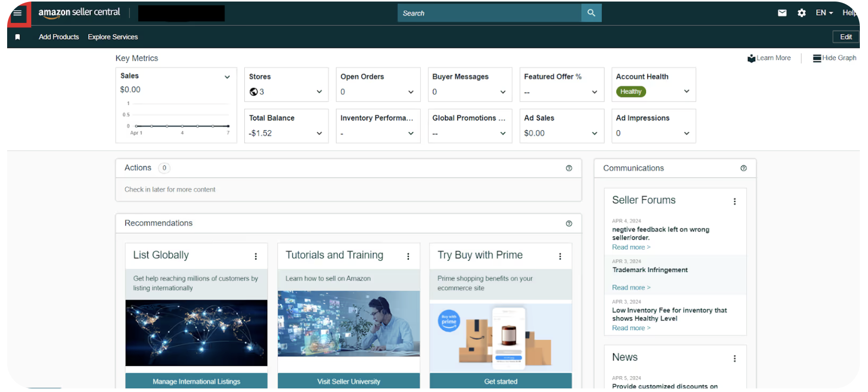Image resolution: width=868 pixels, height=392 pixels.
Task: Click the Actions help question icon
Action: point(569,168)
